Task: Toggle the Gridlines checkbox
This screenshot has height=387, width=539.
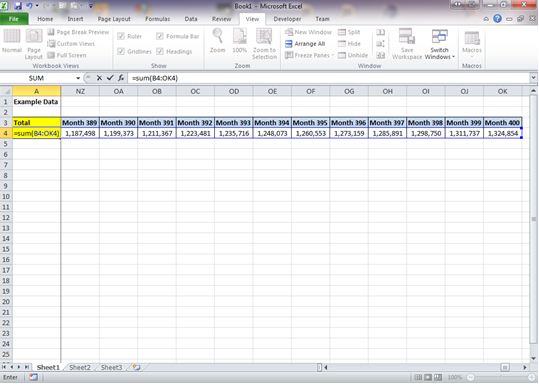Action: pos(134,52)
